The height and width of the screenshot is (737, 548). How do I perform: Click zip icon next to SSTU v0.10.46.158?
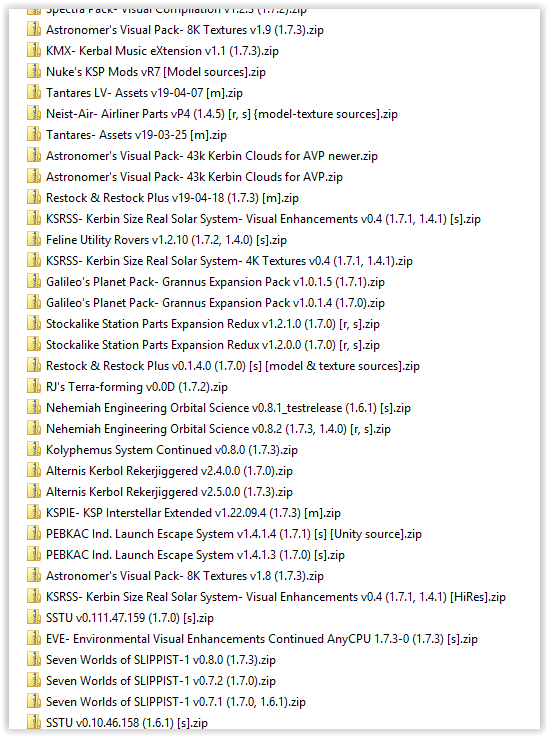(34, 722)
